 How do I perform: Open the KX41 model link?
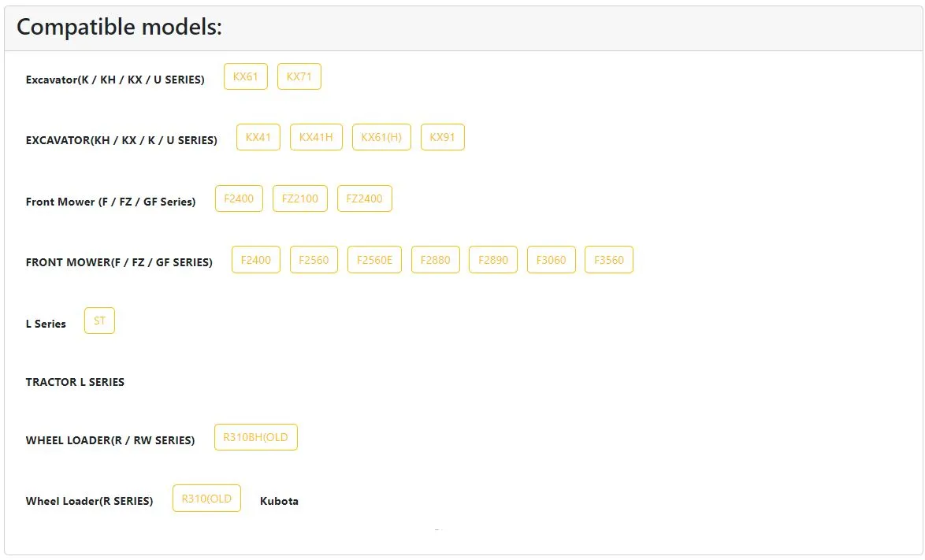click(258, 137)
